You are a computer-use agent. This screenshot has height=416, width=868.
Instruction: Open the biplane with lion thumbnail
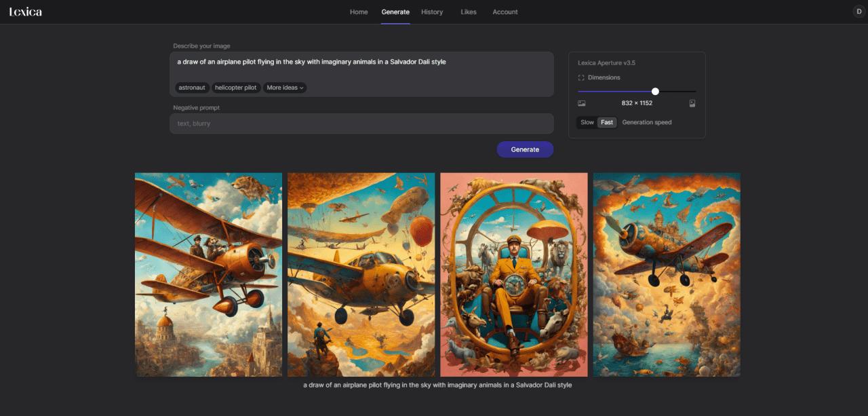click(208, 274)
